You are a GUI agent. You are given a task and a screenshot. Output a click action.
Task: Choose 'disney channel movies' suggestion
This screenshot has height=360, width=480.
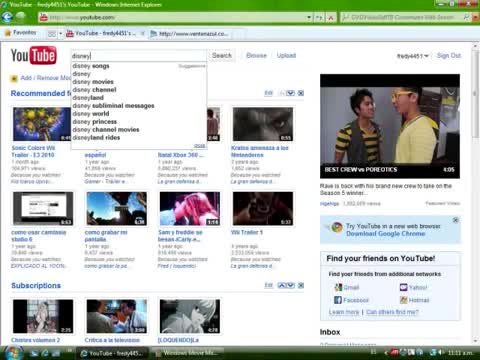[x=138, y=130]
